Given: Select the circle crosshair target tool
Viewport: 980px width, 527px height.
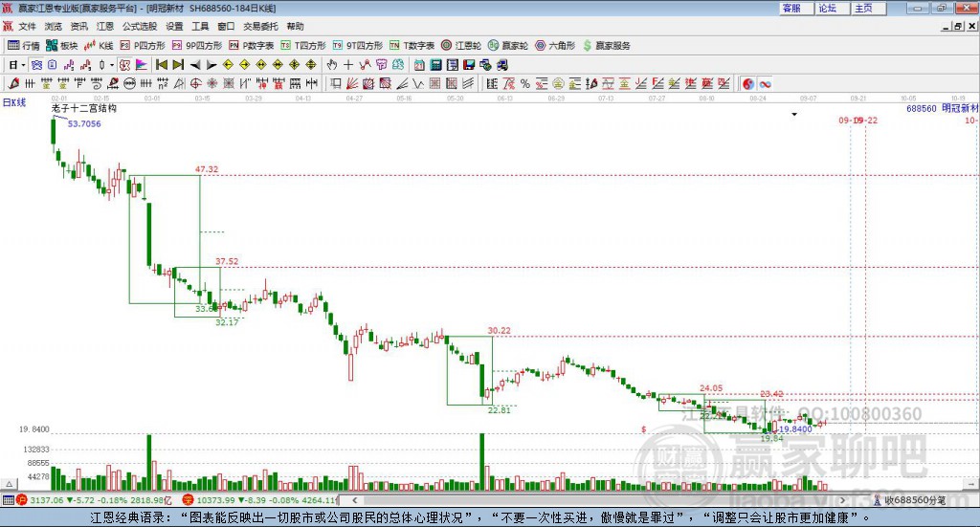Looking at the screenshot, I should pos(195,83).
